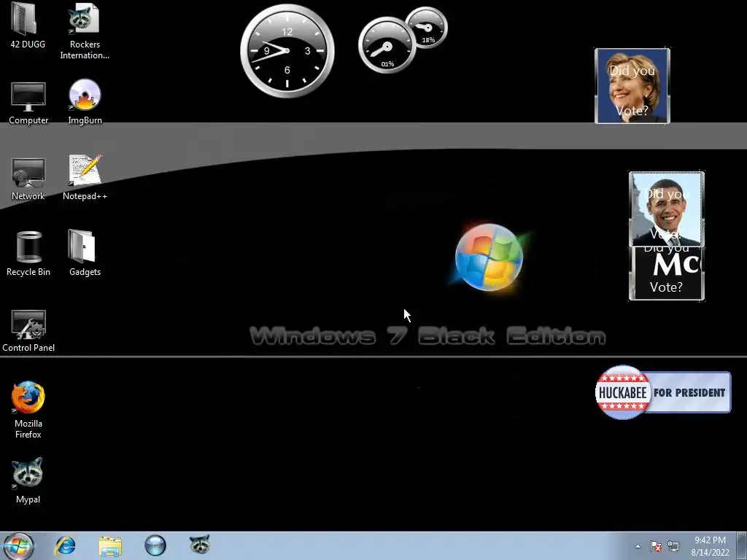Show hidden system tray icons

(x=638, y=546)
